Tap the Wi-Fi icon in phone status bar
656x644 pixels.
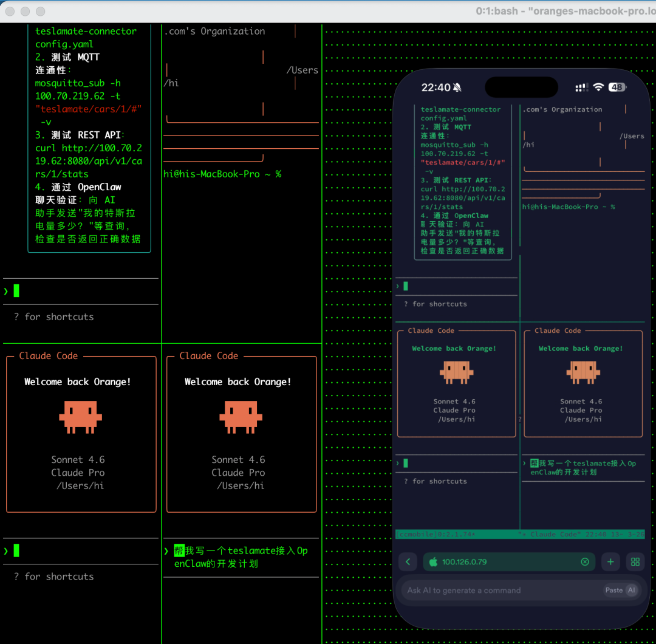coord(598,87)
